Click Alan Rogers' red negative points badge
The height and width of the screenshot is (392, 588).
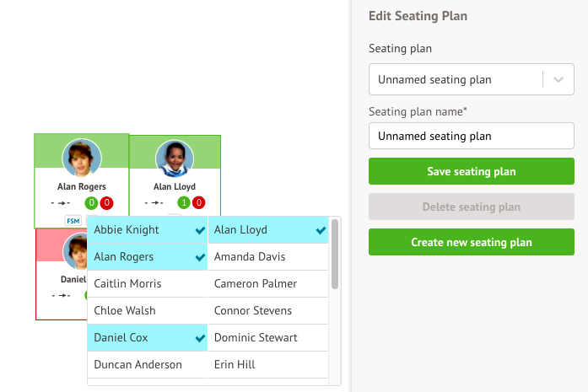coord(106,202)
